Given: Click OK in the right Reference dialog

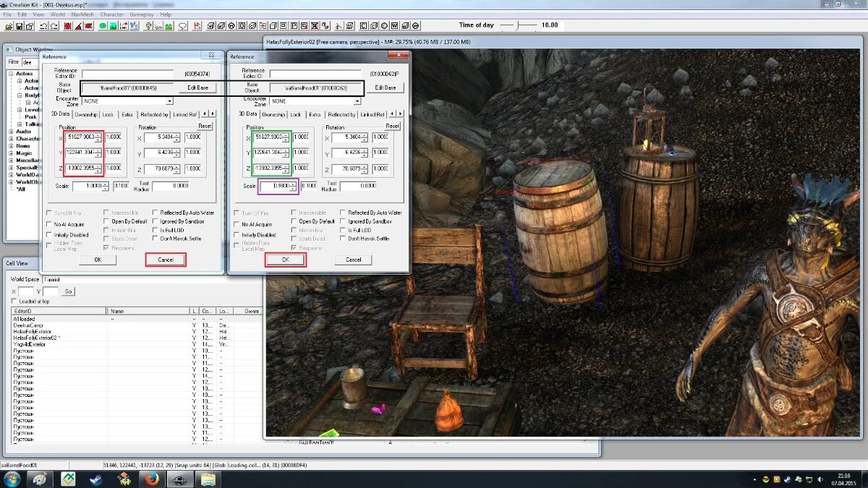Looking at the screenshot, I should coord(285,260).
